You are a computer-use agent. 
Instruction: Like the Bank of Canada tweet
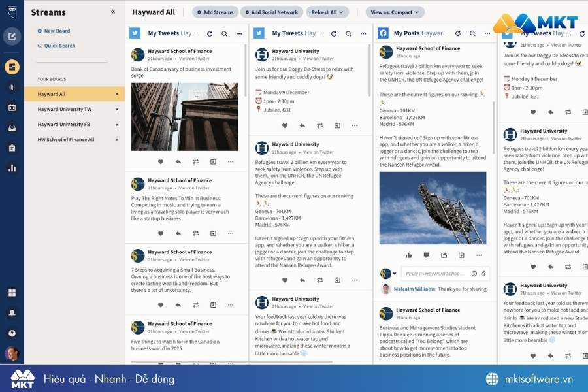161,161
